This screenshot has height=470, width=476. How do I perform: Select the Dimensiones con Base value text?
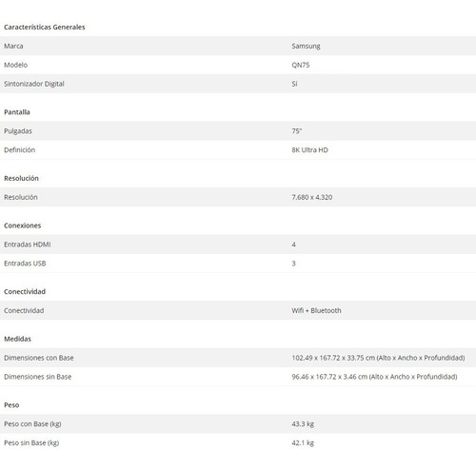coord(378,358)
